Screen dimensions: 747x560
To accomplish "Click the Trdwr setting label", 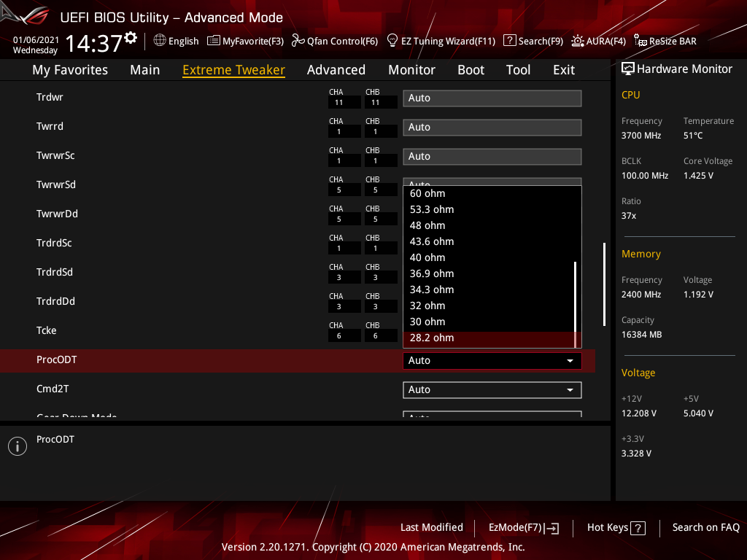I will [x=50, y=97].
